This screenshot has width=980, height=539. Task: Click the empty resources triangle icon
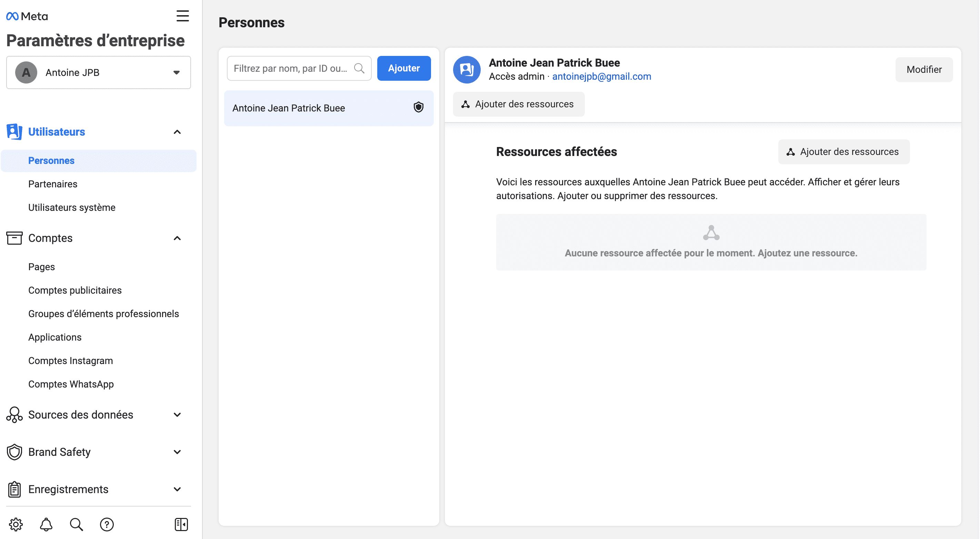pos(711,233)
